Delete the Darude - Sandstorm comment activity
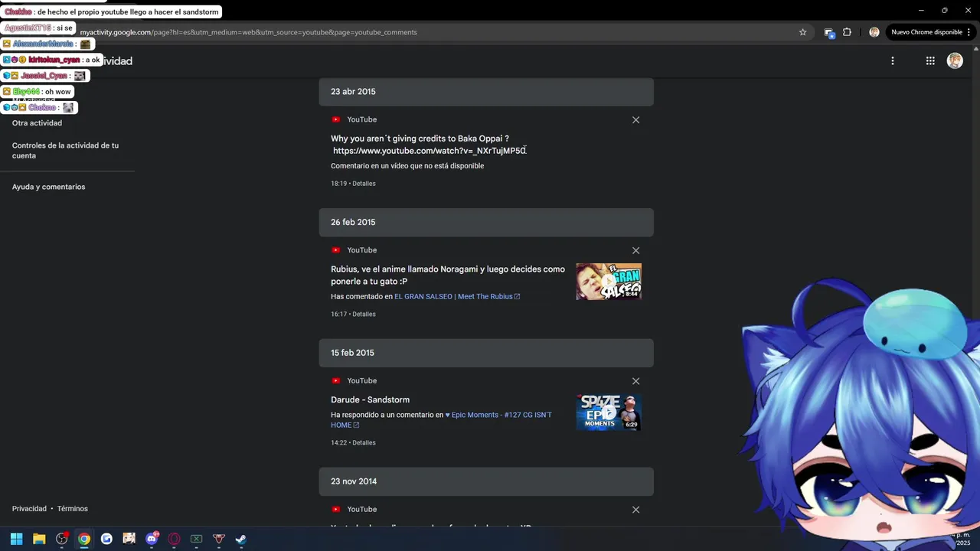This screenshot has height=551, width=980. [635, 381]
